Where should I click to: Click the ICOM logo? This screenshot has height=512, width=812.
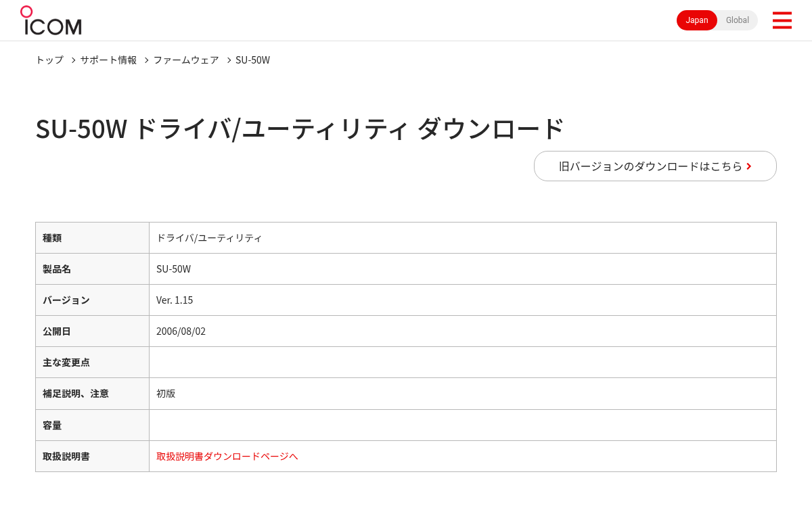pos(51,20)
